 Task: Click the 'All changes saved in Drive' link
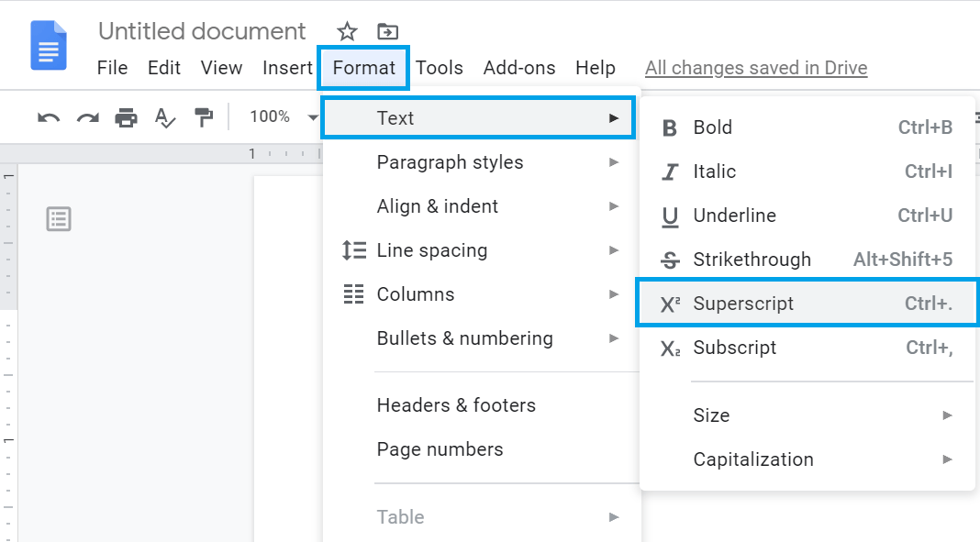pos(755,67)
